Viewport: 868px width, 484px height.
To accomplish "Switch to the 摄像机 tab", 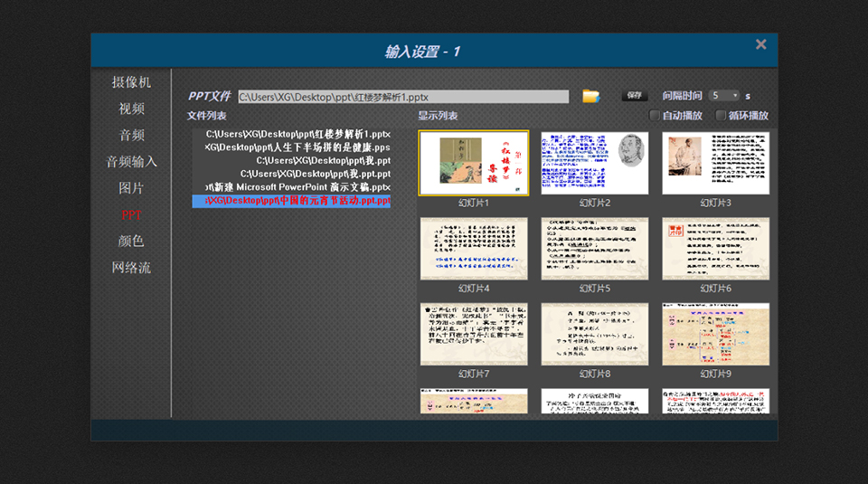I will click(131, 82).
